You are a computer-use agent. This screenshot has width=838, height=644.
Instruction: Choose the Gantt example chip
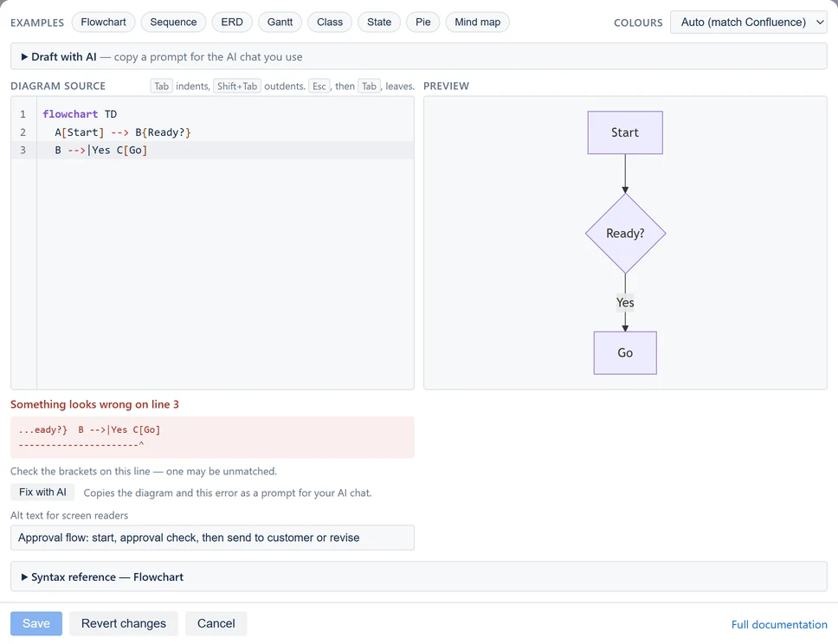(x=280, y=22)
